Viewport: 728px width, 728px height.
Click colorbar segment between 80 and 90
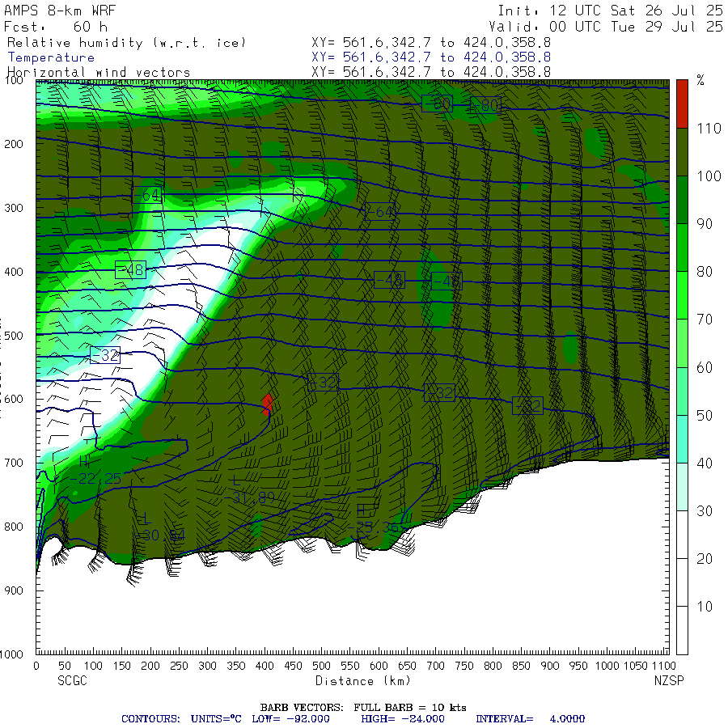point(682,248)
